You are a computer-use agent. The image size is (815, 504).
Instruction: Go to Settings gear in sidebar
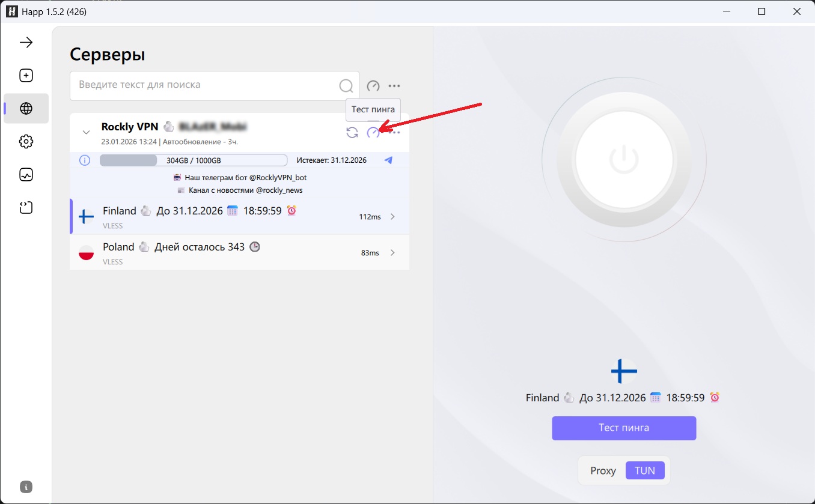click(26, 142)
